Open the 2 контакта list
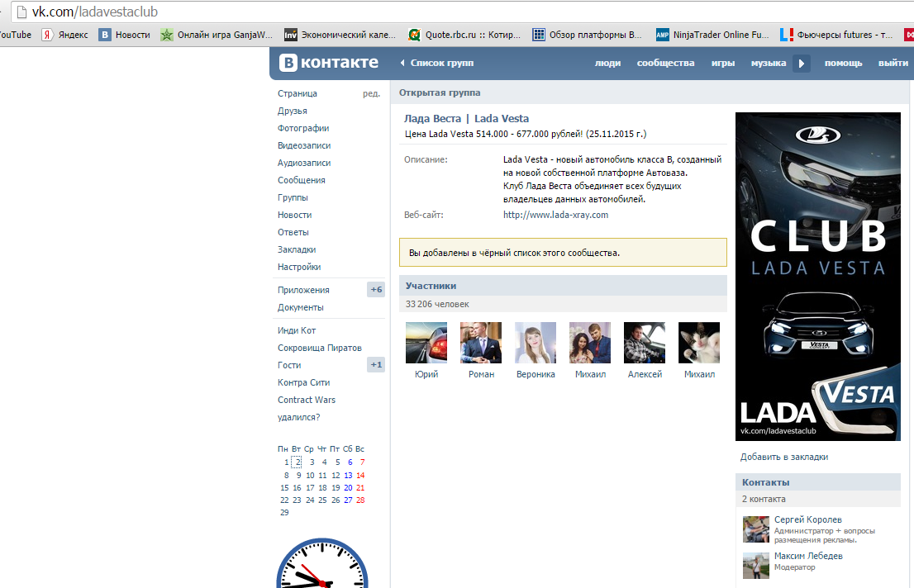The image size is (914, 588). 764,499
